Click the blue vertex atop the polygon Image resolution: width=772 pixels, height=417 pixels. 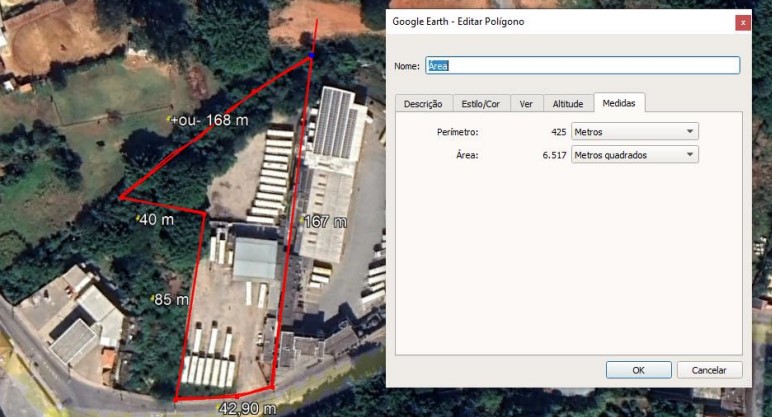[x=311, y=55]
